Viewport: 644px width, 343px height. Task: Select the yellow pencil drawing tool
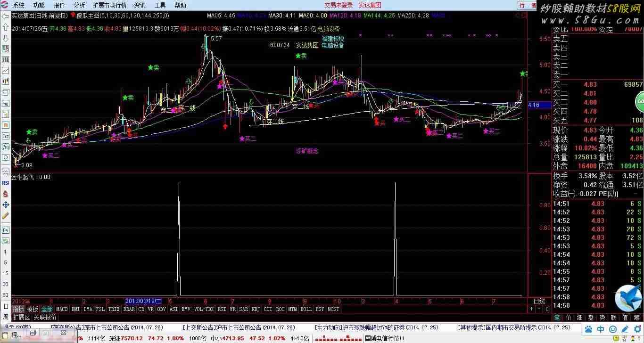coord(5,215)
